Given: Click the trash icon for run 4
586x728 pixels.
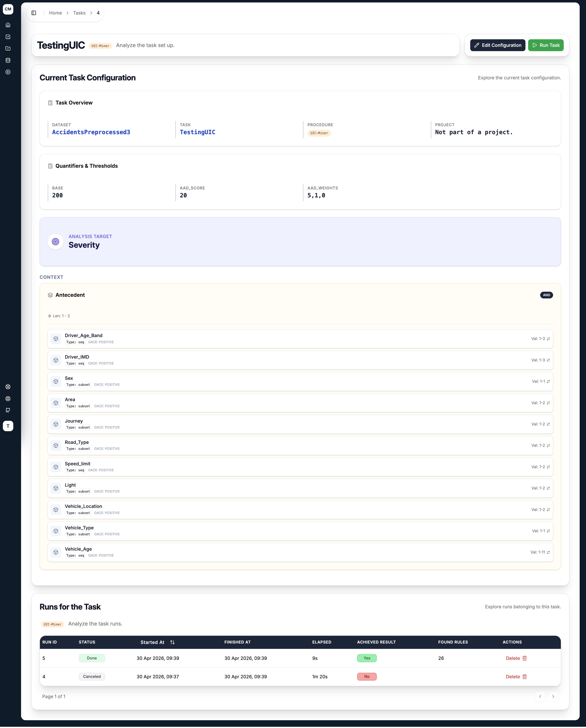Looking at the screenshot, I should (525, 677).
